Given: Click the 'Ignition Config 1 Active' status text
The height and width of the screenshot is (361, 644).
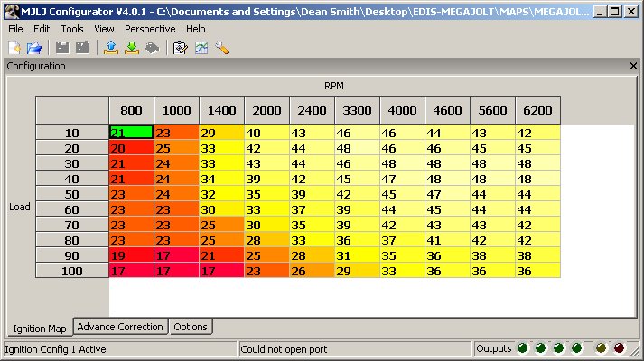Looking at the screenshot, I should (x=55, y=349).
